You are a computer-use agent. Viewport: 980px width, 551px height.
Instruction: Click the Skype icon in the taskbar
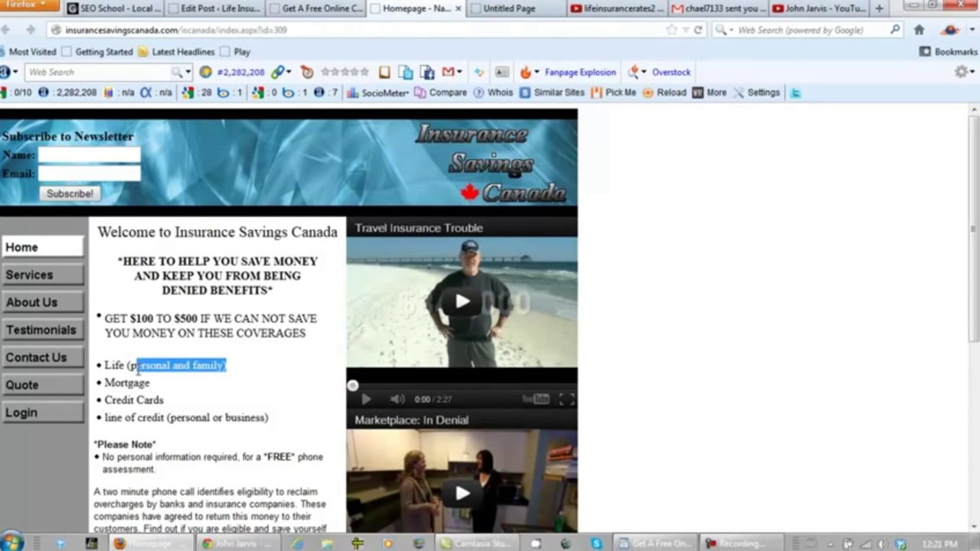click(x=596, y=543)
